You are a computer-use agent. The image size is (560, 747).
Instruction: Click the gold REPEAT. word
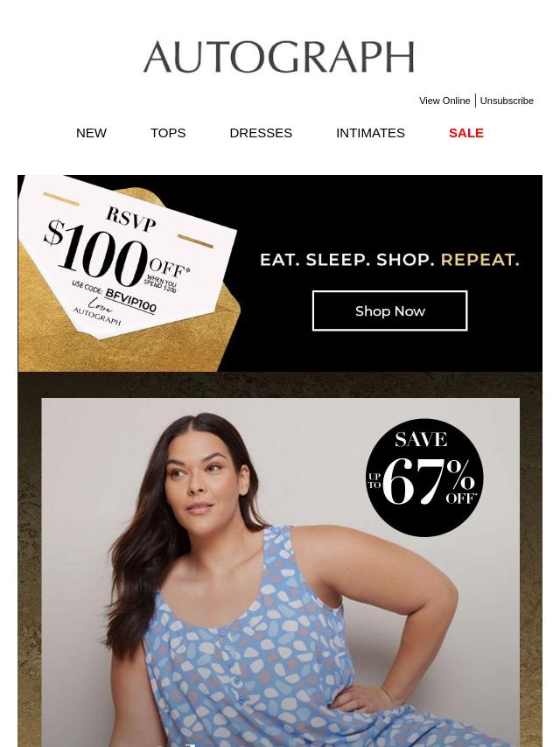479,260
